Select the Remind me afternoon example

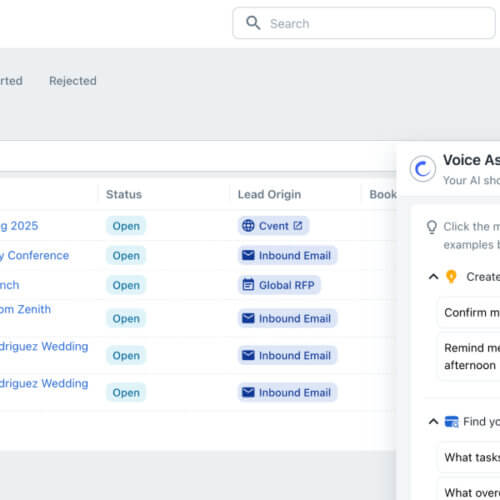469,356
